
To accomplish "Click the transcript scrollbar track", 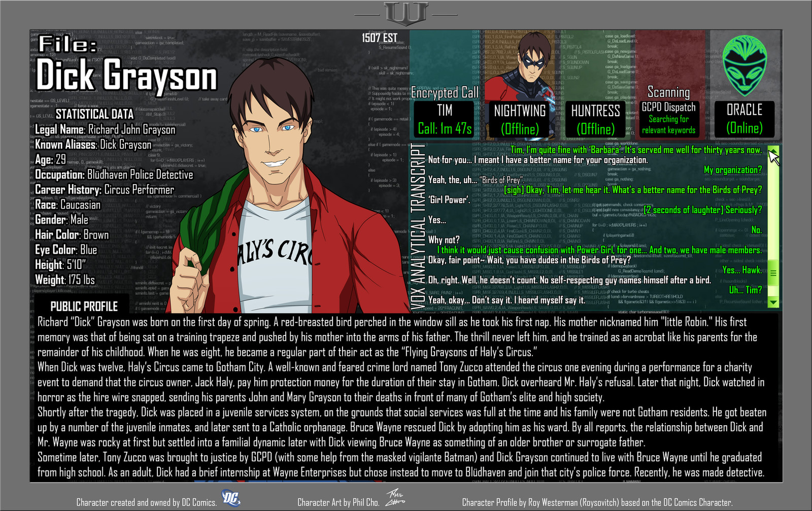I will click(x=773, y=226).
